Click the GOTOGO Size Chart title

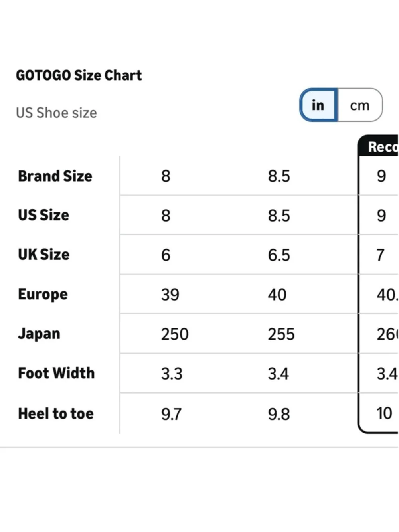pos(79,75)
